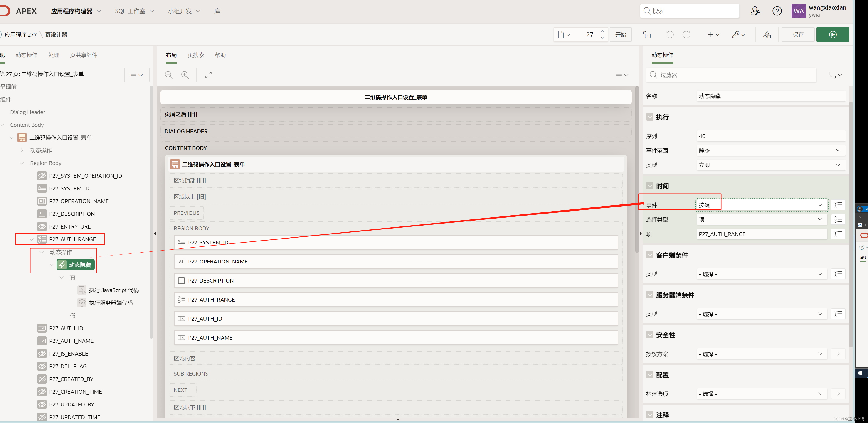
Task: Click the search field in the header
Action: (x=689, y=11)
